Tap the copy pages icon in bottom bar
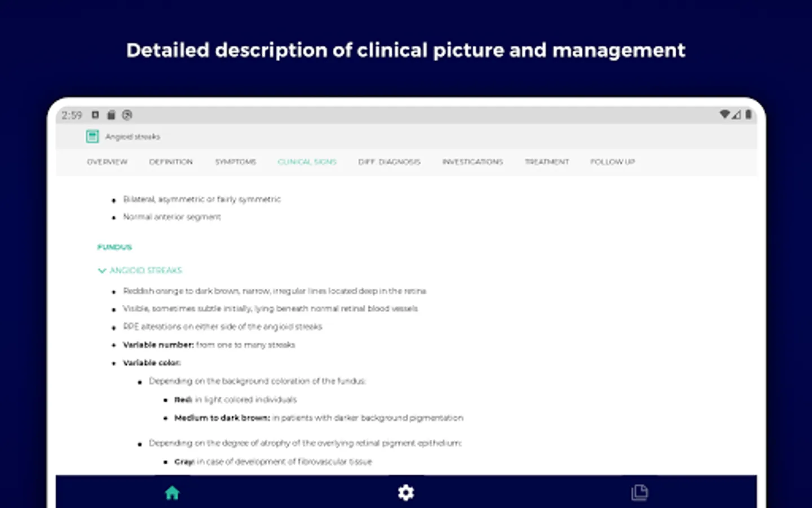The image size is (812, 508). click(639, 493)
